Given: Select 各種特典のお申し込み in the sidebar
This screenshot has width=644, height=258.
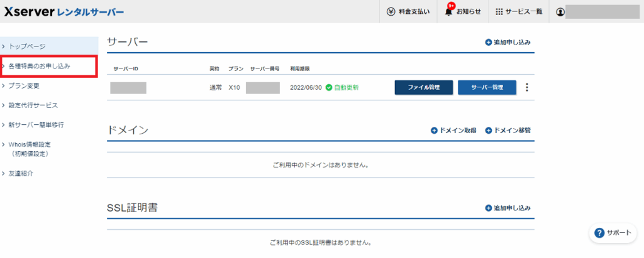Looking at the screenshot, I should (x=39, y=66).
